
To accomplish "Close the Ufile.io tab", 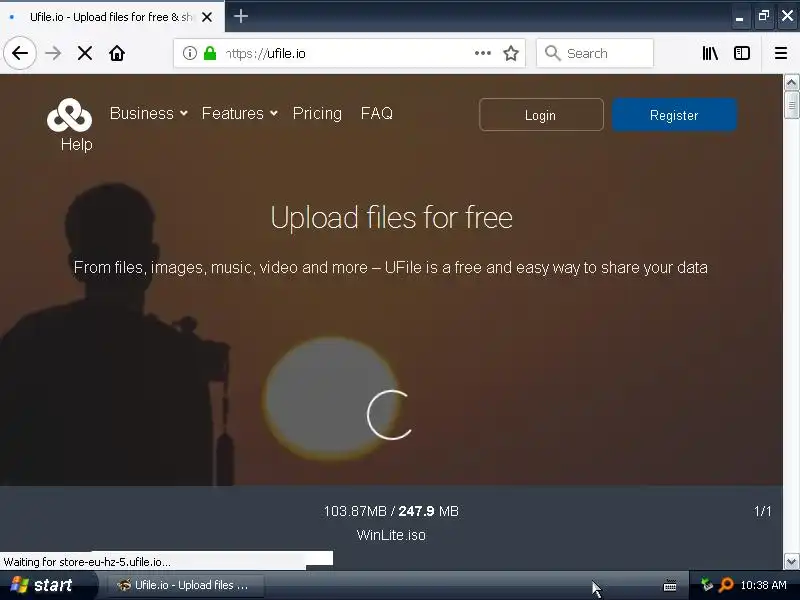I will (207, 17).
